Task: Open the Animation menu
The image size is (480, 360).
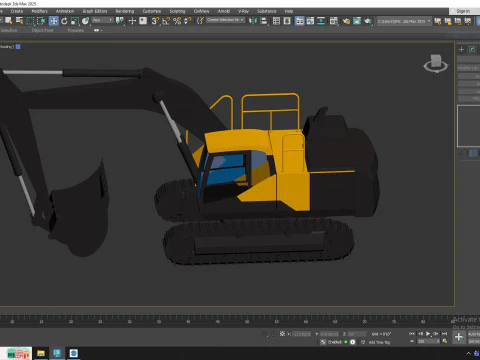Action: tap(65, 11)
